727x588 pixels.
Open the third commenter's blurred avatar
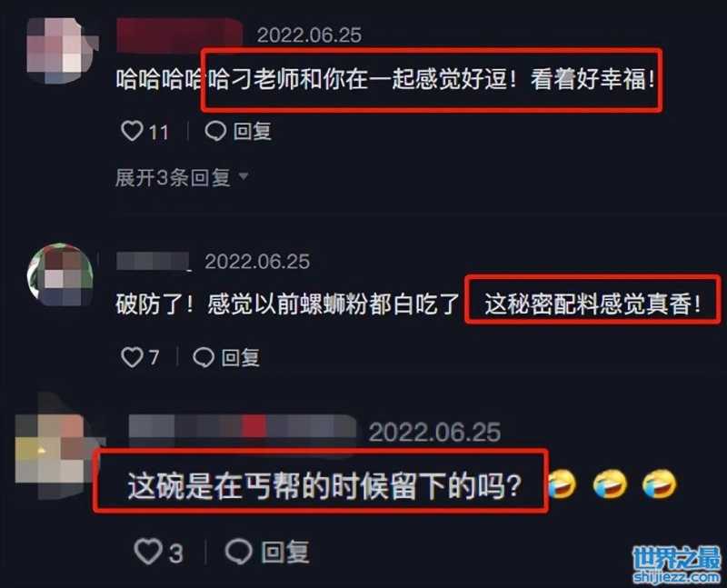tap(55, 447)
